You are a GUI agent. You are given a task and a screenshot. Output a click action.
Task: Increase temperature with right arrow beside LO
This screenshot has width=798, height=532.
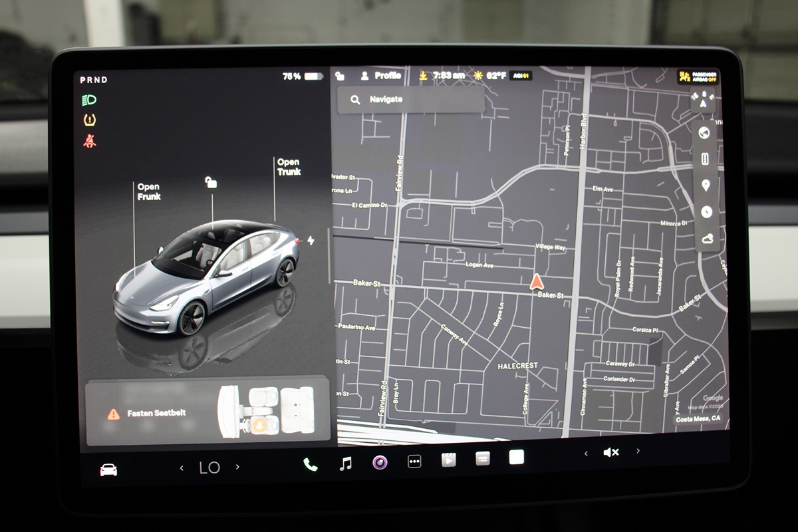[237, 467]
